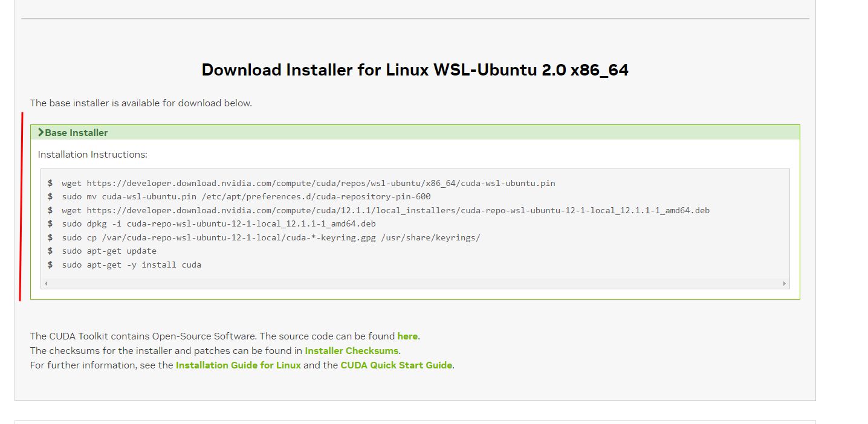The image size is (868, 424).
Task: Select the first wget cuda-wsl-ubuntu.pin command
Action: pyautogui.click(x=307, y=183)
